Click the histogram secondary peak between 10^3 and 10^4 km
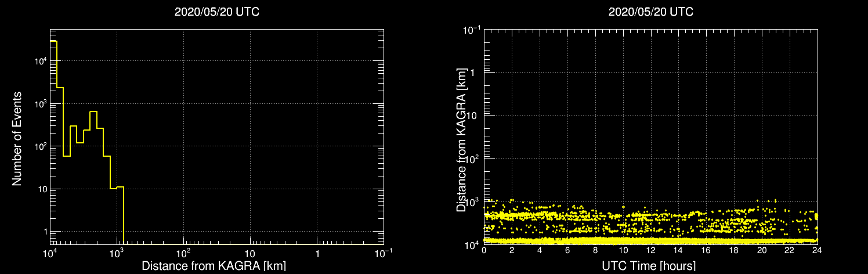The height and width of the screenshot is (274, 868). click(x=93, y=178)
